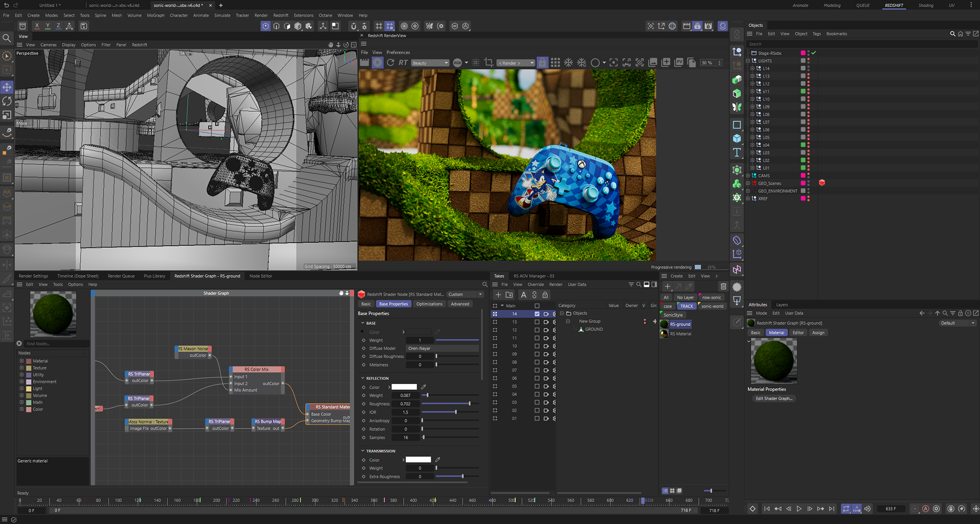Image resolution: width=980 pixels, height=524 pixels.
Task: Toggle Y axis lock icon
Action: pos(47,26)
